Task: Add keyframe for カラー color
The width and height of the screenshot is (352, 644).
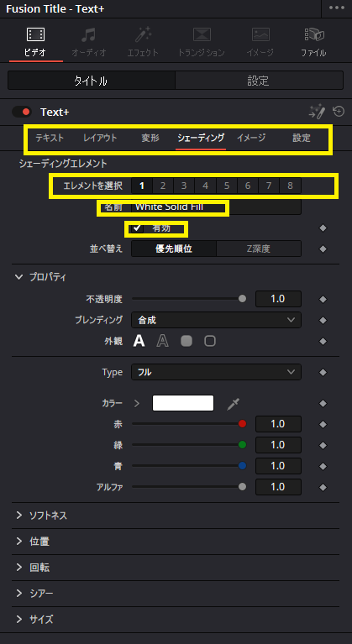Action: pos(323,404)
